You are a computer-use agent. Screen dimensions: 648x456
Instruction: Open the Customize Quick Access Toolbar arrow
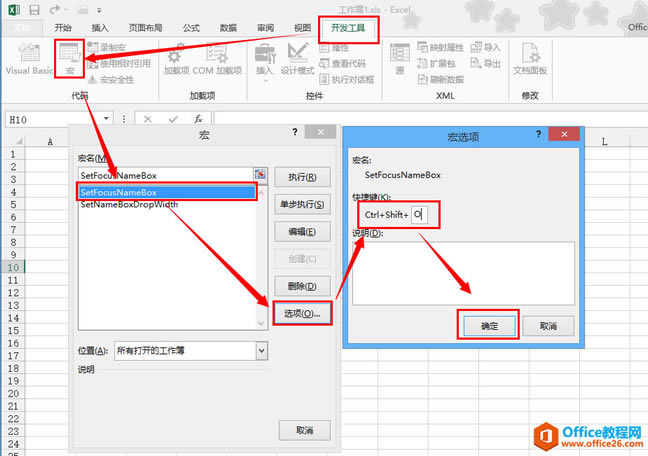pos(99,10)
